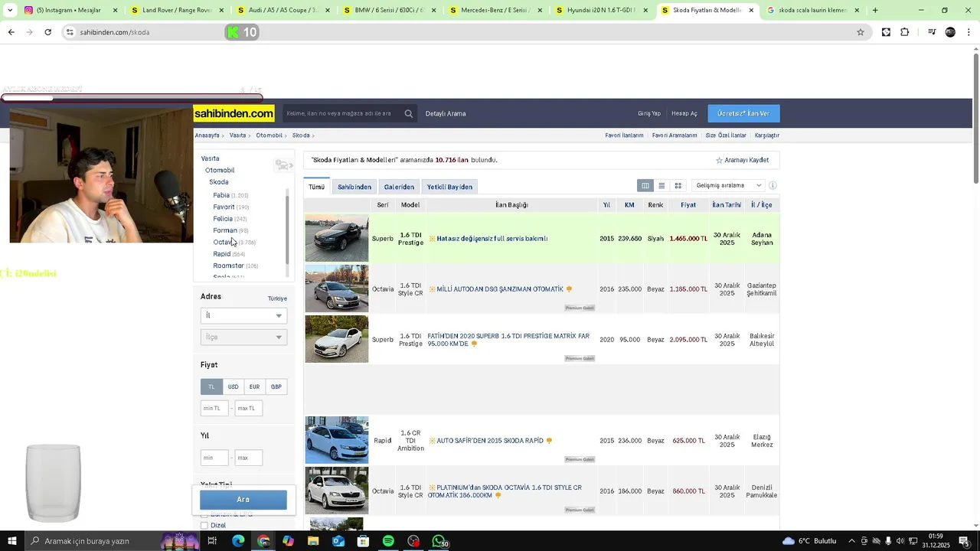Open the new tab plus button
This screenshot has height=551, width=980.
pos(875,10)
